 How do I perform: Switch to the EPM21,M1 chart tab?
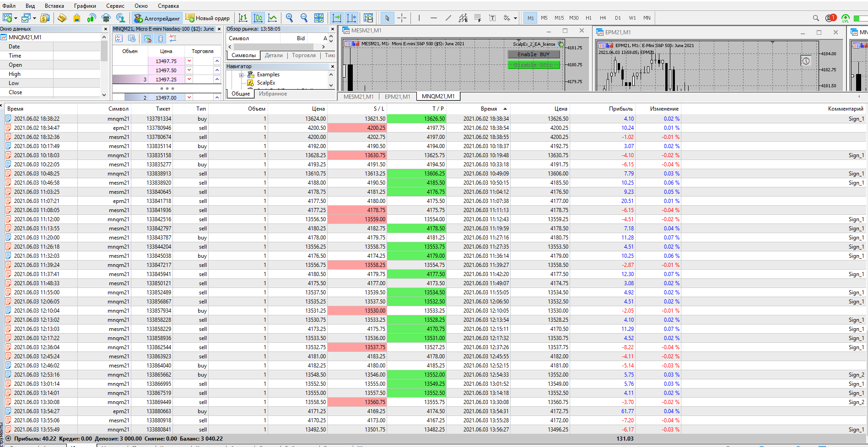pyautogui.click(x=397, y=96)
